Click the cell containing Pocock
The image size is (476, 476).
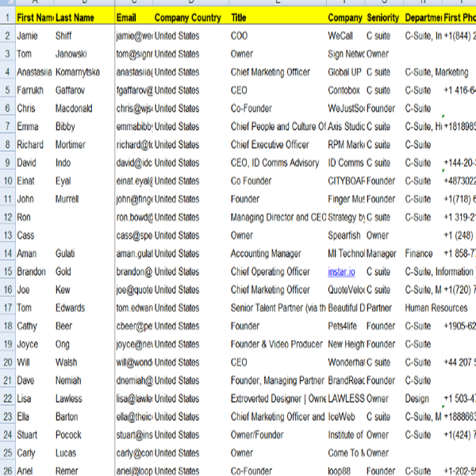point(84,435)
